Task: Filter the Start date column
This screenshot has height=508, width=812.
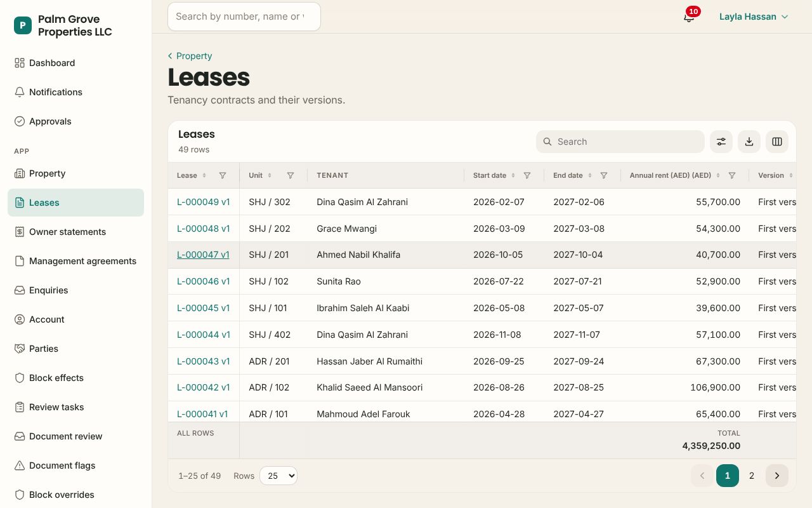Action: 527,175
